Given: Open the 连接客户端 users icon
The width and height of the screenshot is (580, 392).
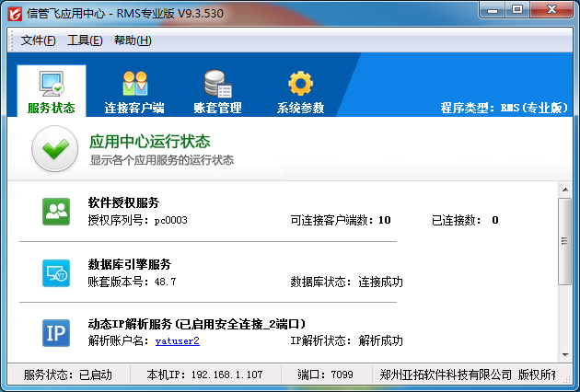Looking at the screenshot, I should [x=134, y=84].
